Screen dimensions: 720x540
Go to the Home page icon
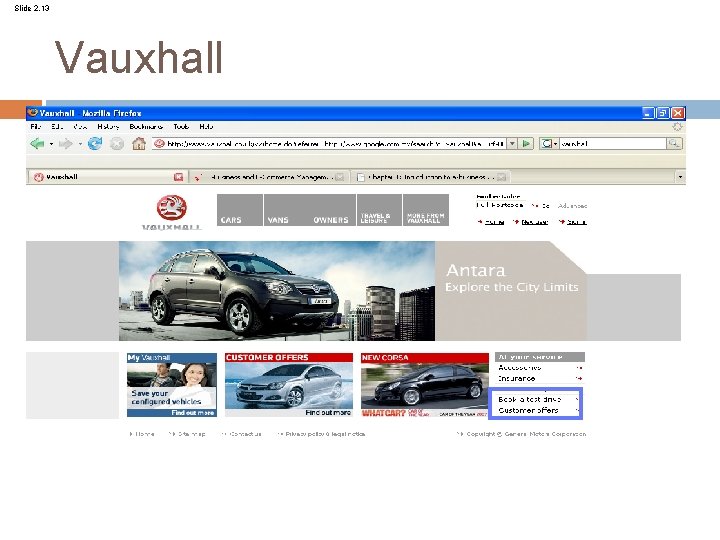(139, 144)
